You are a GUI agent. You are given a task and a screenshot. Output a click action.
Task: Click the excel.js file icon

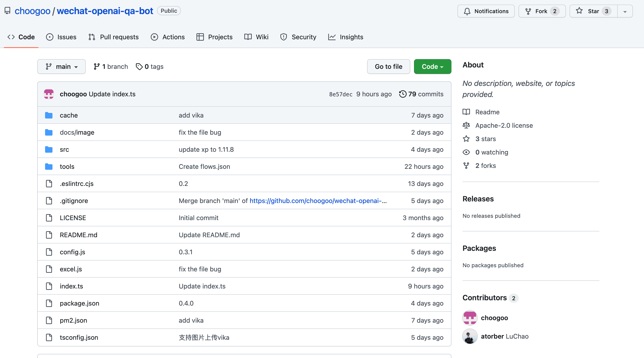click(49, 269)
